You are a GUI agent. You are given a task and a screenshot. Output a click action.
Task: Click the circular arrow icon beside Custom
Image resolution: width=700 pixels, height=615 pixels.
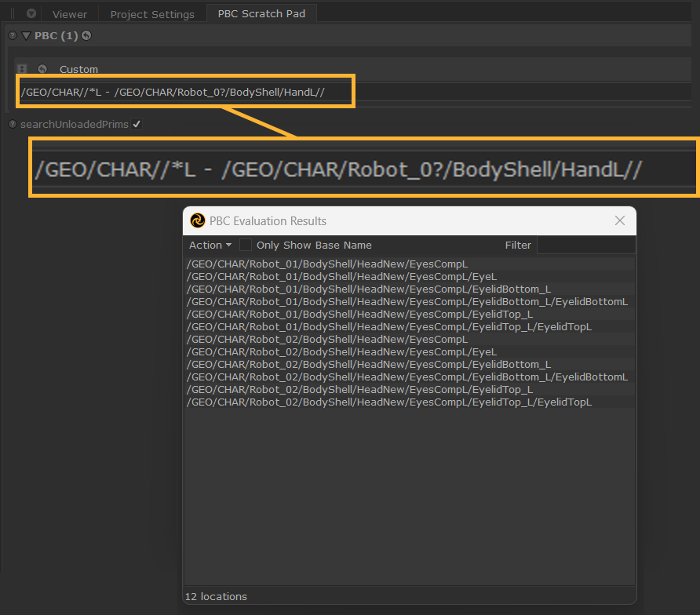[x=42, y=69]
